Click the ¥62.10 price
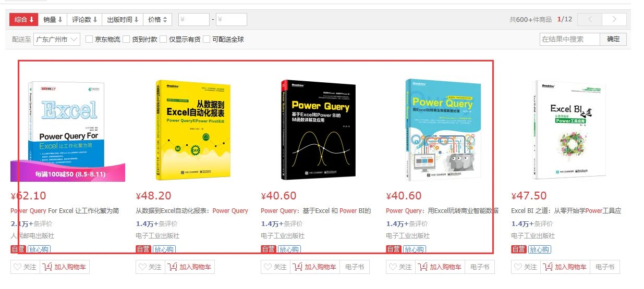Image resolution: width=644 pixels, height=289 pixels. point(28,196)
